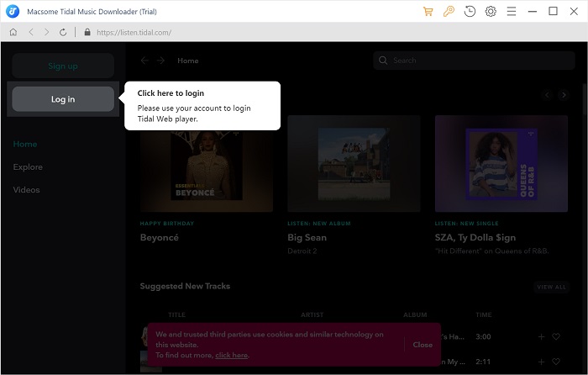
Task: Show next carousel items with right chevron
Action: pyautogui.click(x=564, y=95)
